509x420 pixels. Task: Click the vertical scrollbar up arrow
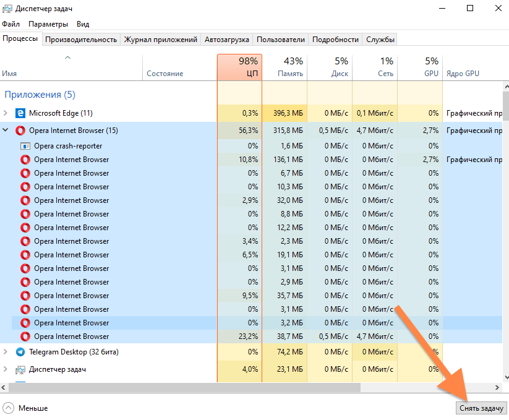(x=506, y=87)
